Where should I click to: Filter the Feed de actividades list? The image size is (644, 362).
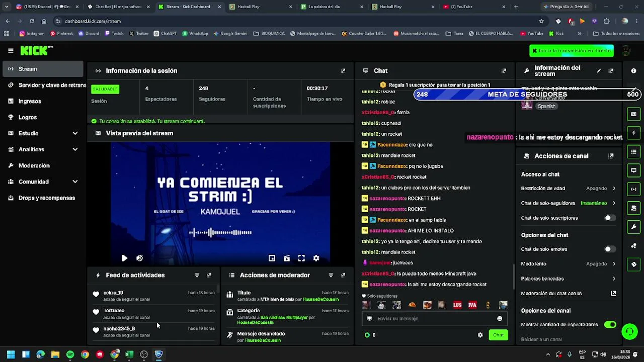[197, 275]
